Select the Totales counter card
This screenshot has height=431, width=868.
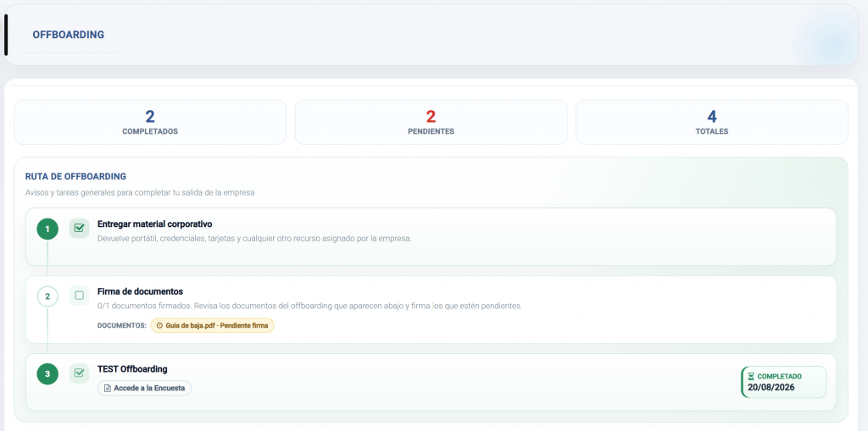(x=712, y=122)
